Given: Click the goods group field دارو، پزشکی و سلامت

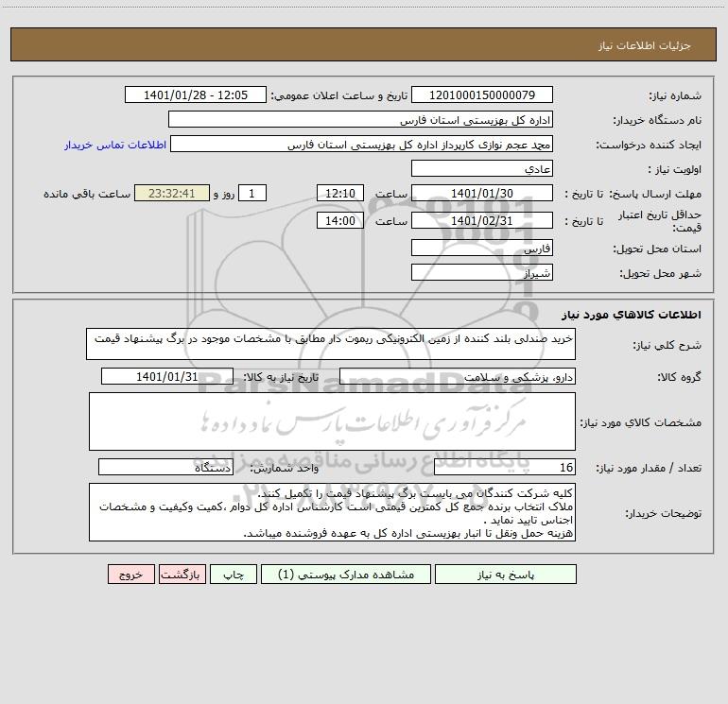Looking at the screenshot, I should [x=458, y=376].
